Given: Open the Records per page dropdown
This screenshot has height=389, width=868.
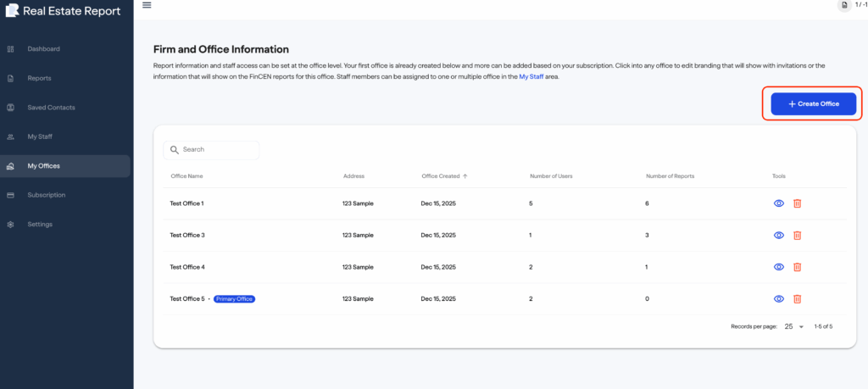Looking at the screenshot, I should [x=794, y=326].
